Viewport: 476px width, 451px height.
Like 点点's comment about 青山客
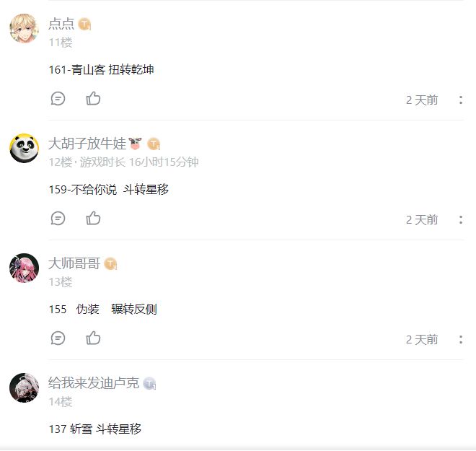tap(93, 99)
